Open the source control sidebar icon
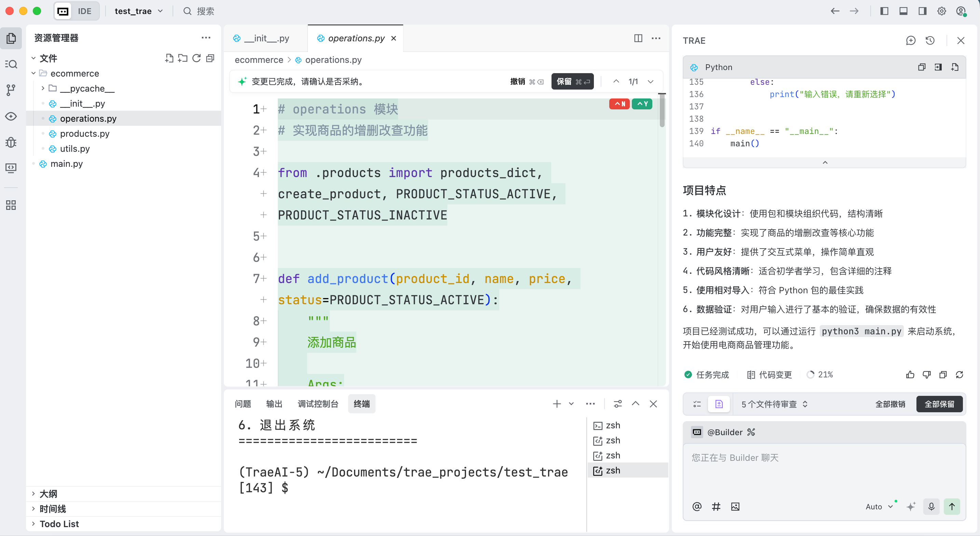 tap(11, 90)
